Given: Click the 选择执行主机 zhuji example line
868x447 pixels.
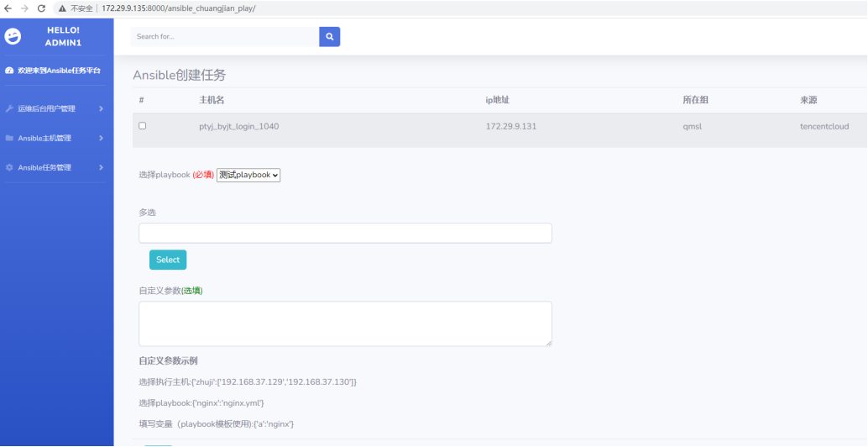Looking at the screenshot, I should coord(248,382).
